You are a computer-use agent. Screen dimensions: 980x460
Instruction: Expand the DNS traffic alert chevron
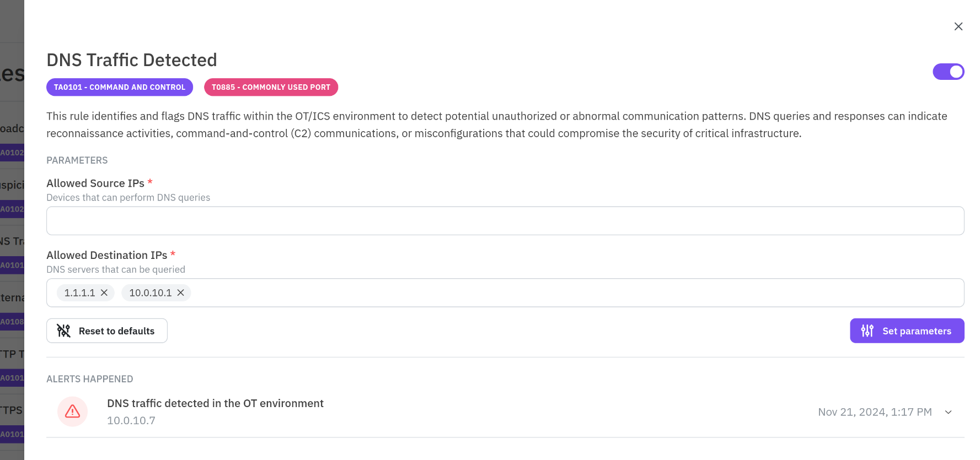(x=949, y=412)
